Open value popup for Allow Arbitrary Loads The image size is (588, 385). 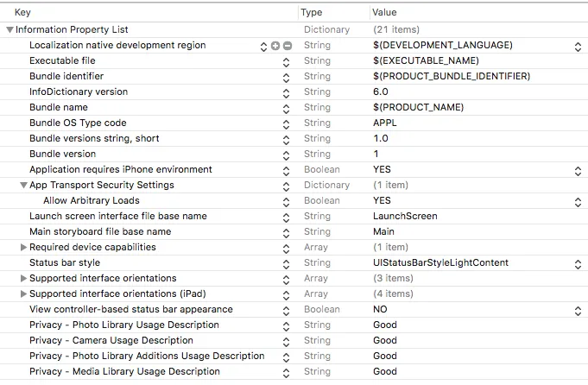[578, 201]
